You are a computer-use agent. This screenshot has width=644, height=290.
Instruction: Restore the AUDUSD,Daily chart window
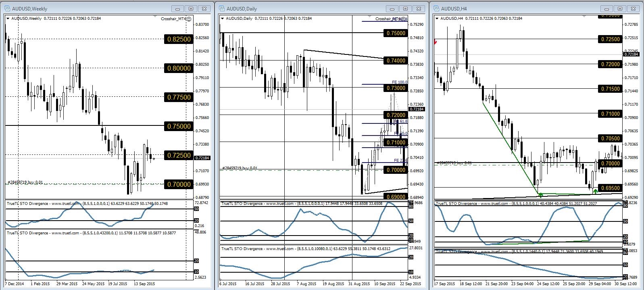tap(406, 8)
